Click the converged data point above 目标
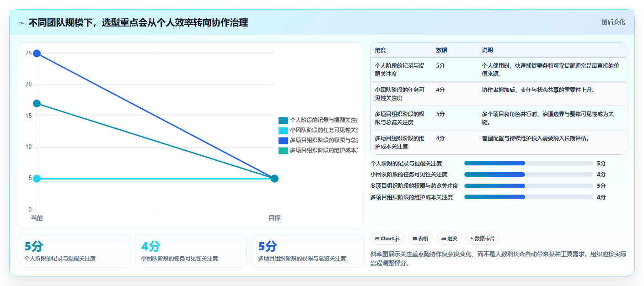 (x=274, y=179)
